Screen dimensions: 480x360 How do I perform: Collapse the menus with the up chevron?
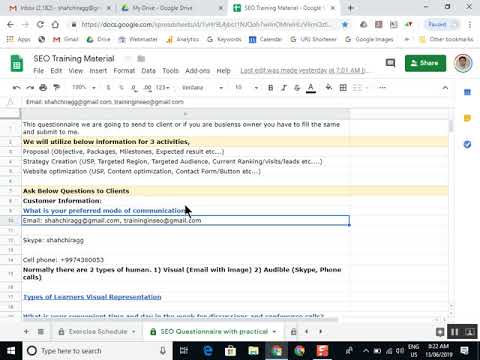445,88
